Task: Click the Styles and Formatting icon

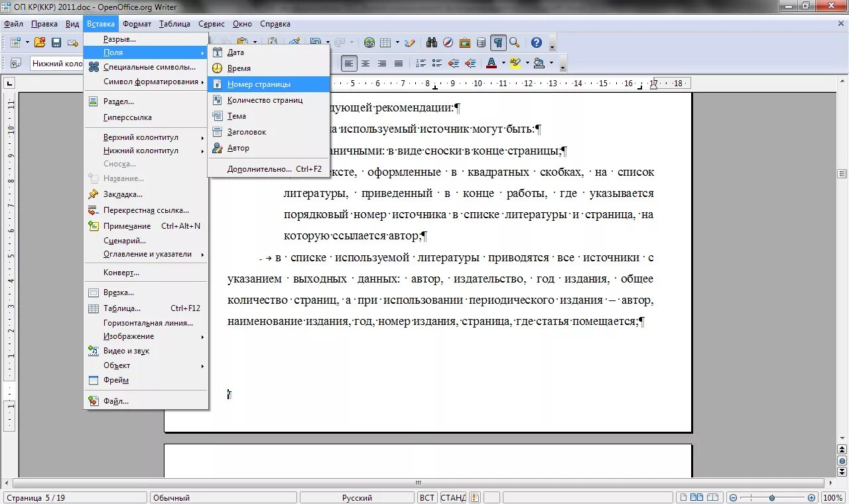Action: coord(15,64)
